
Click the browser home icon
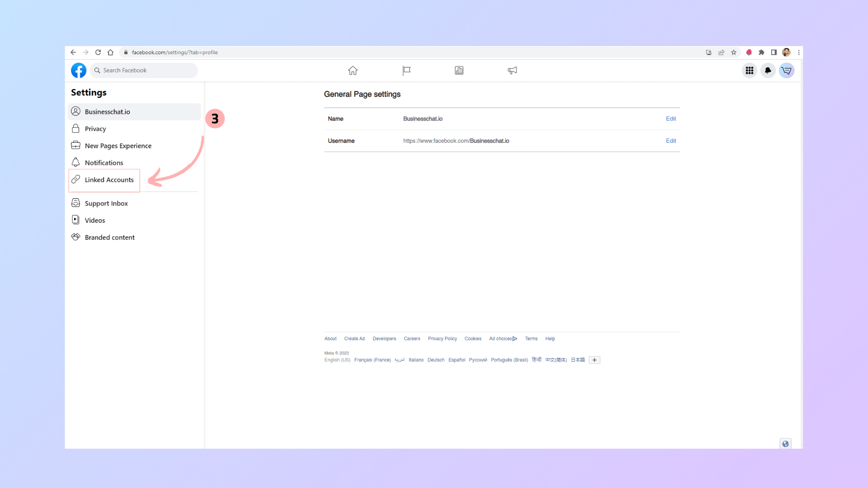click(110, 52)
